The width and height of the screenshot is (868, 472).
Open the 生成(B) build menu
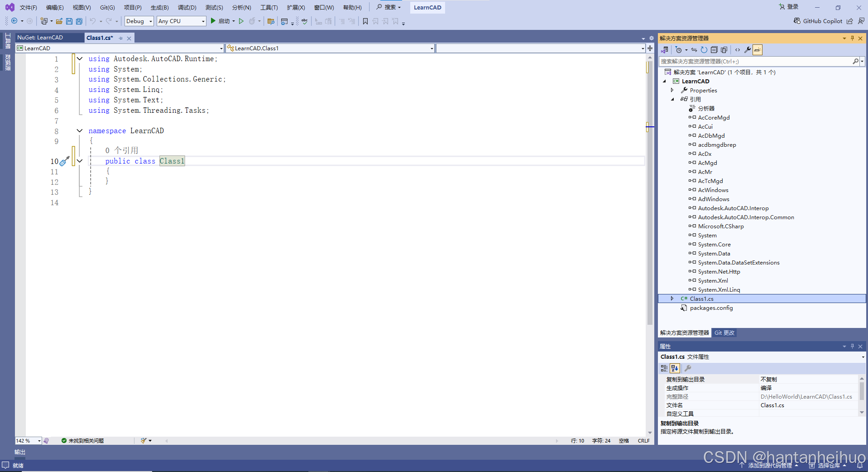tap(159, 7)
